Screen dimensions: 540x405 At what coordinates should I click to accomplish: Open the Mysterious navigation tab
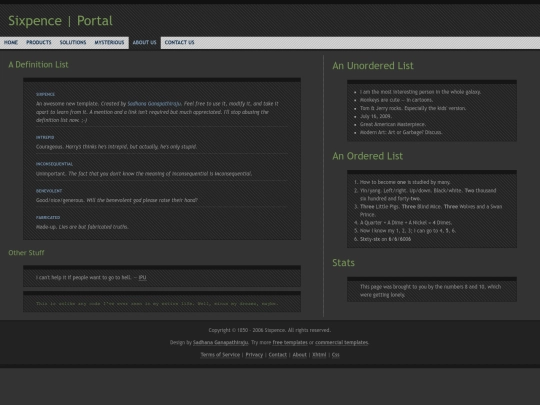click(x=109, y=42)
